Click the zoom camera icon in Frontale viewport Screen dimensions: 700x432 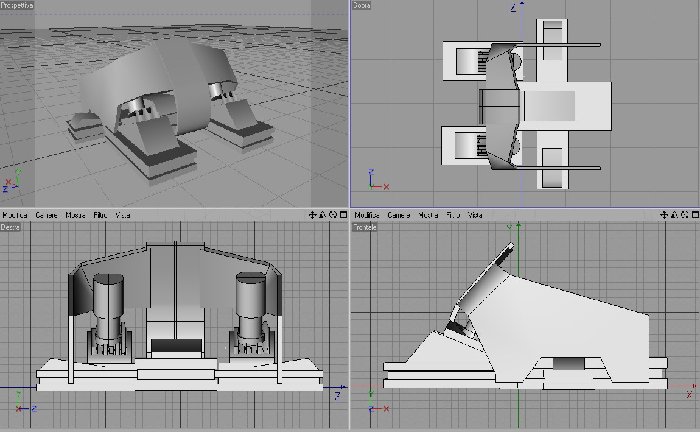(x=675, y=215)
